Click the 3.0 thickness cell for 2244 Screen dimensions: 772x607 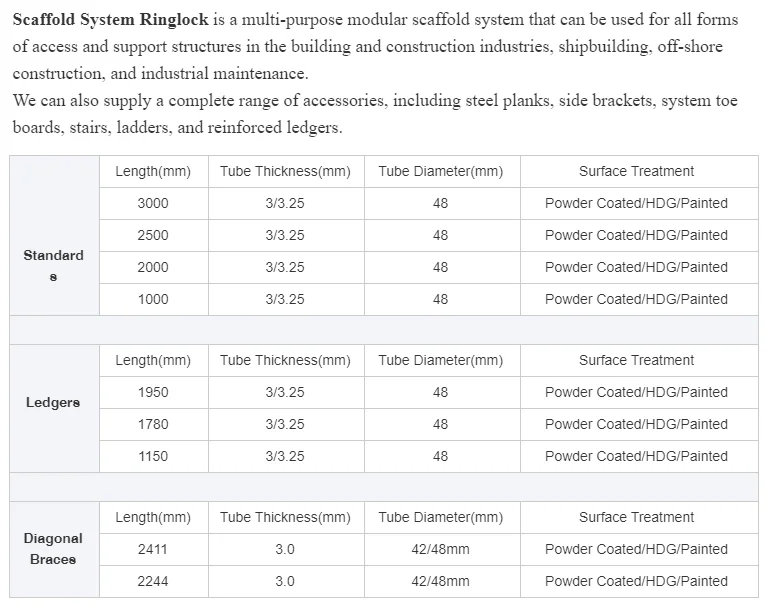[286, 581]
